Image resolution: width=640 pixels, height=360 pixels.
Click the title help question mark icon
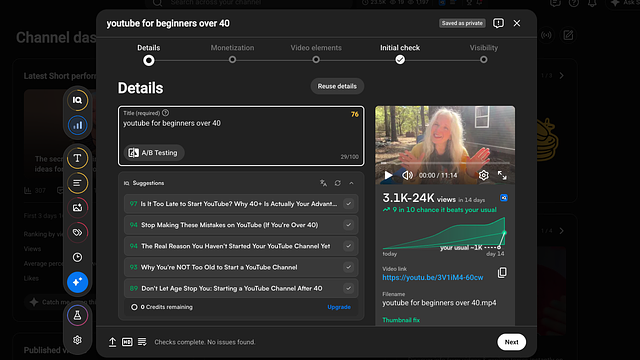pyautogui.click(x=165, y=113)
